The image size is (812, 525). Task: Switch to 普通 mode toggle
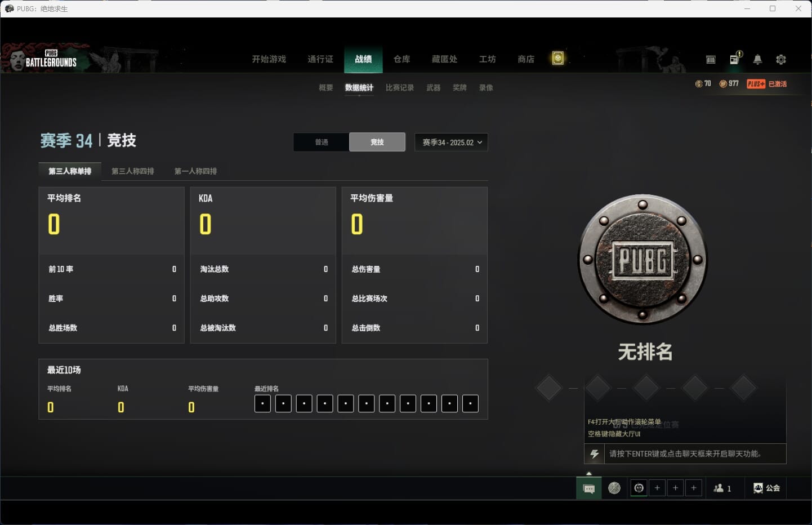pyautogui.click(x=321, y=142)
